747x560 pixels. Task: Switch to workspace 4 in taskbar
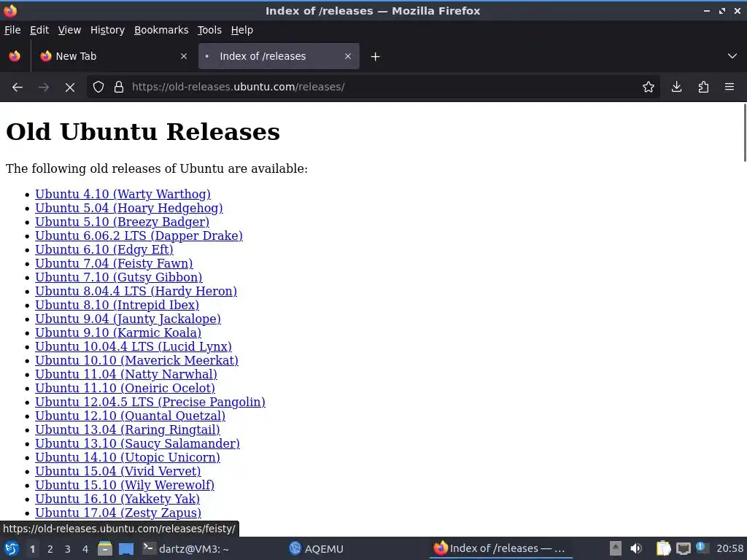(x=85, y=549)
